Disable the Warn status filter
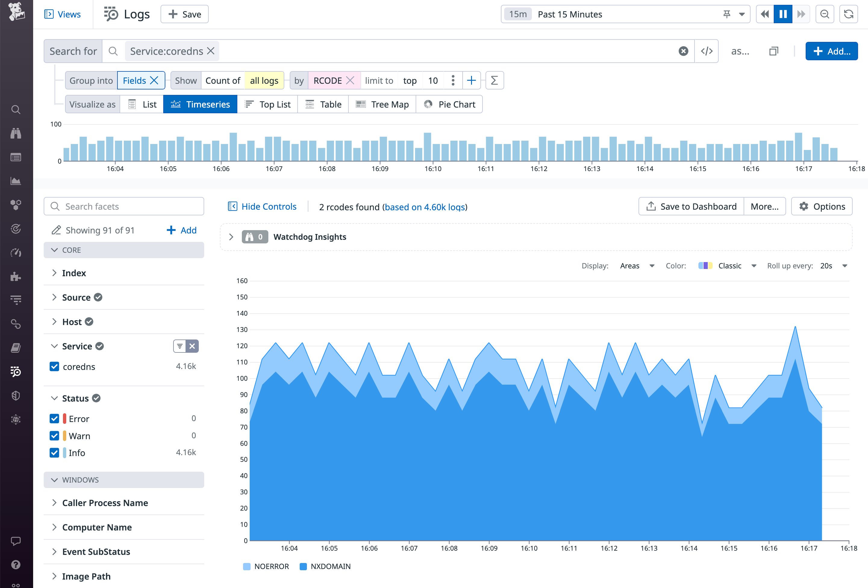This screenshot has width=868, height=588. point(55,436)
